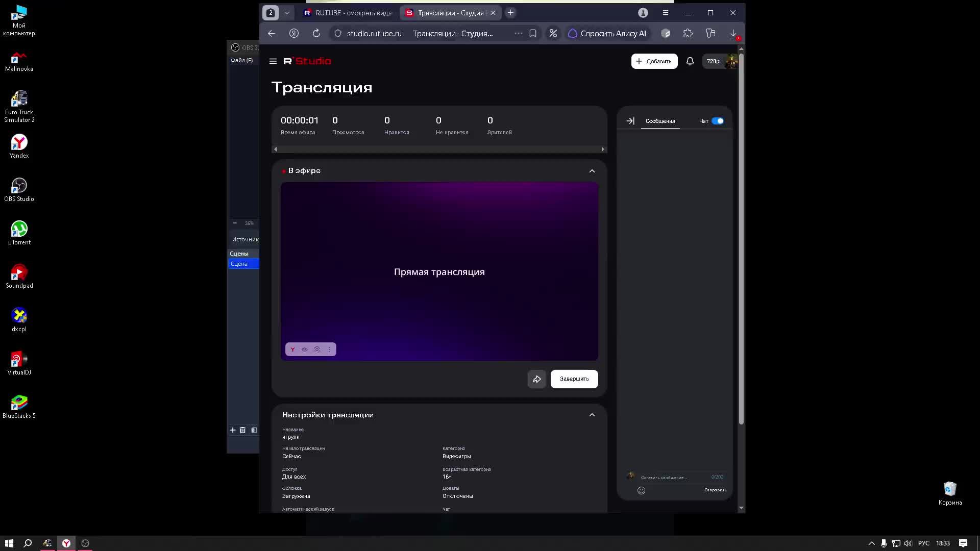Click the page vertical scrollbar
The width and height of the screenshot is (980, 551).
click(x=741, y=239)
